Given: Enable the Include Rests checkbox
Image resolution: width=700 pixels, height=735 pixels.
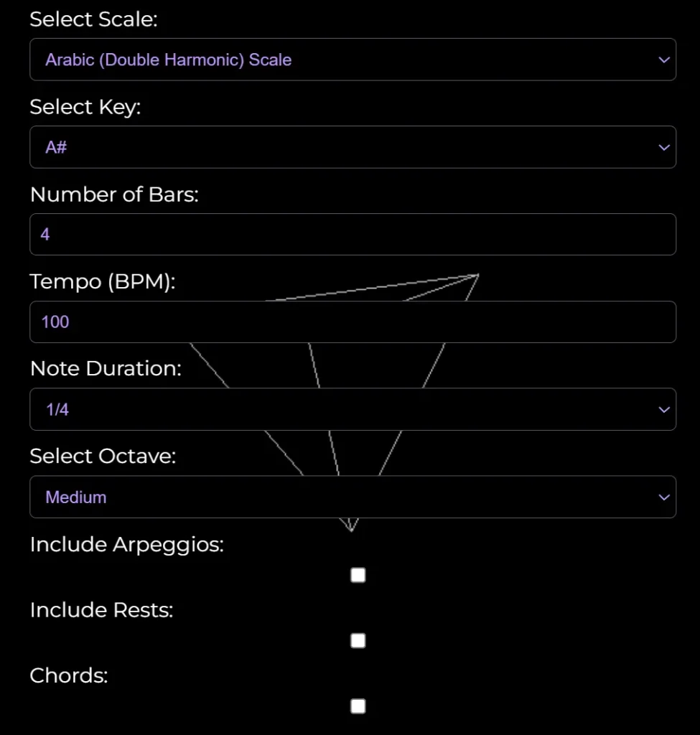Looking at the screenshot, I should click(357, 640).
